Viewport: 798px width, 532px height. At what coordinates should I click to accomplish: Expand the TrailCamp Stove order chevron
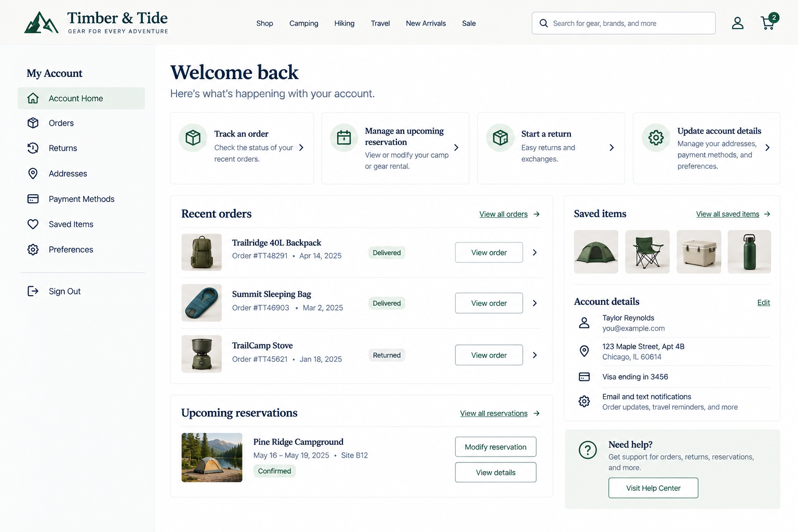[x=535, y=355]
